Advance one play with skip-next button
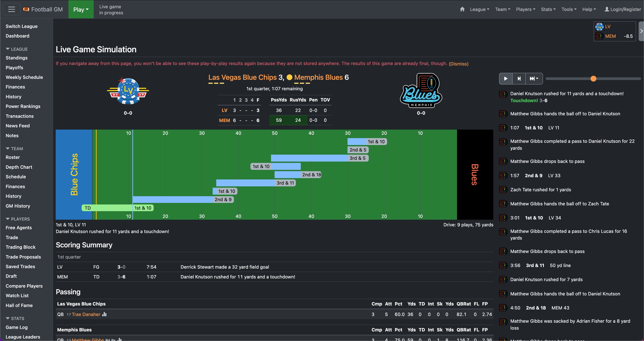644x341 pixels. (x=519, y=78)
